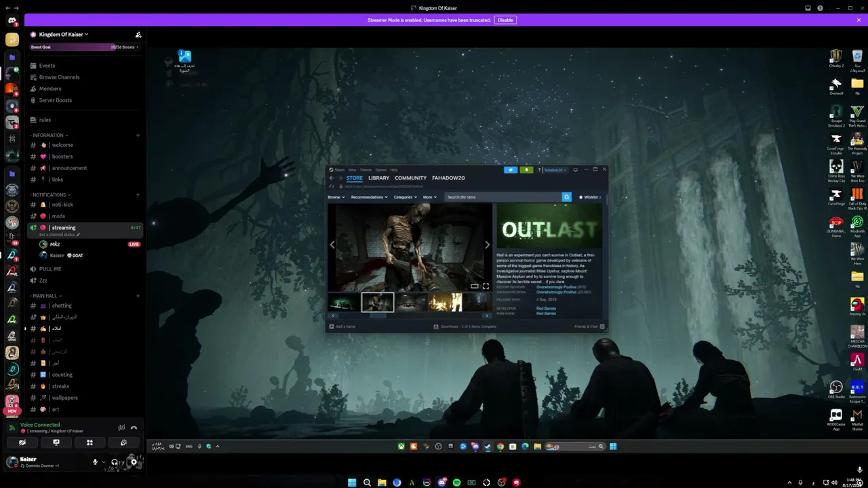Expand headphone output options arrow
Viewport: 868px width, 488px height.
pos(122,462)
